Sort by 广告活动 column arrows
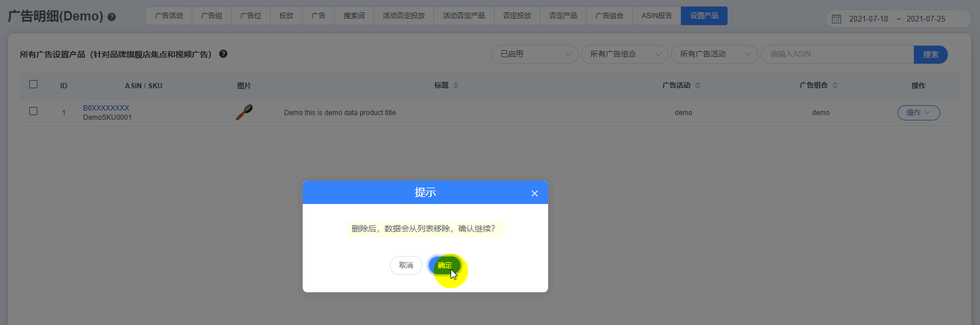Viewport: 980px width, 325px height. point(698,85)
